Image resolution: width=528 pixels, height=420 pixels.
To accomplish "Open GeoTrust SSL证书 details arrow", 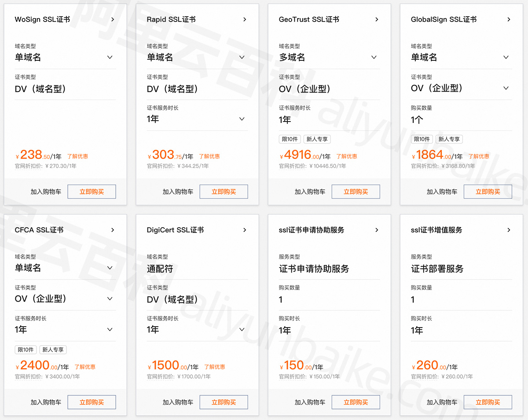I will click(377, 19).
